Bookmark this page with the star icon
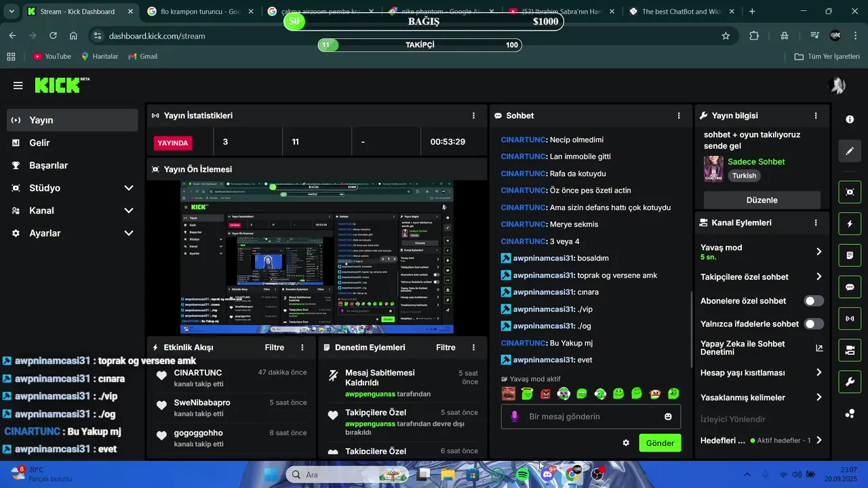This screenshot has width=868, height=488. tap(726, 36)
